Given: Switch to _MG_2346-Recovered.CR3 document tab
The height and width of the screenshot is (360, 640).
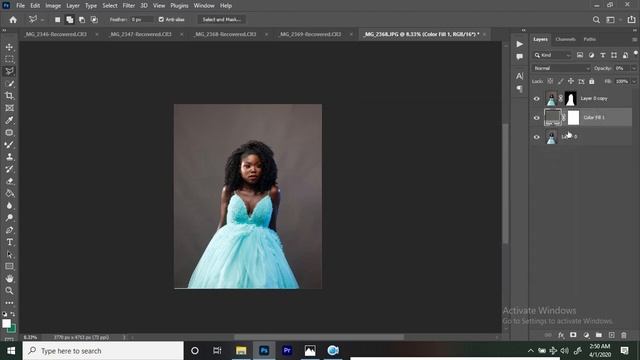Looking at the screenshot, I should [x=56, y=34].
